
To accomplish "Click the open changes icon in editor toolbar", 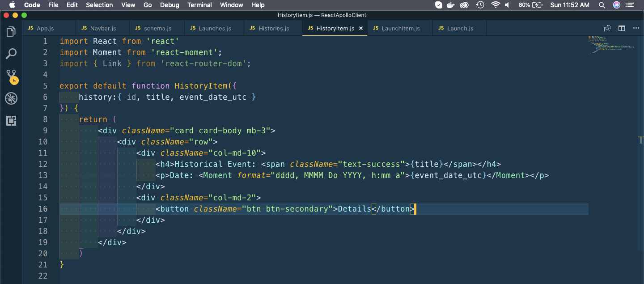I will tap(607, 28).
